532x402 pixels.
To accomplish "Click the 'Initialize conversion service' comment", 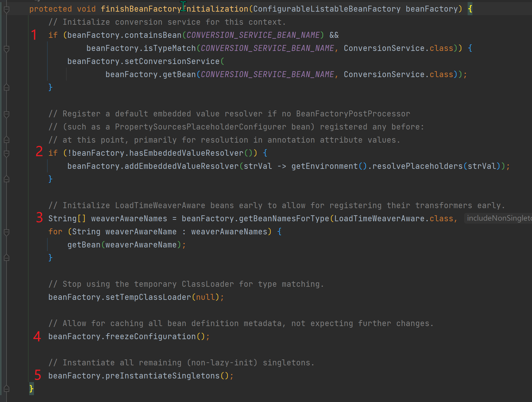I will (167, 22).
